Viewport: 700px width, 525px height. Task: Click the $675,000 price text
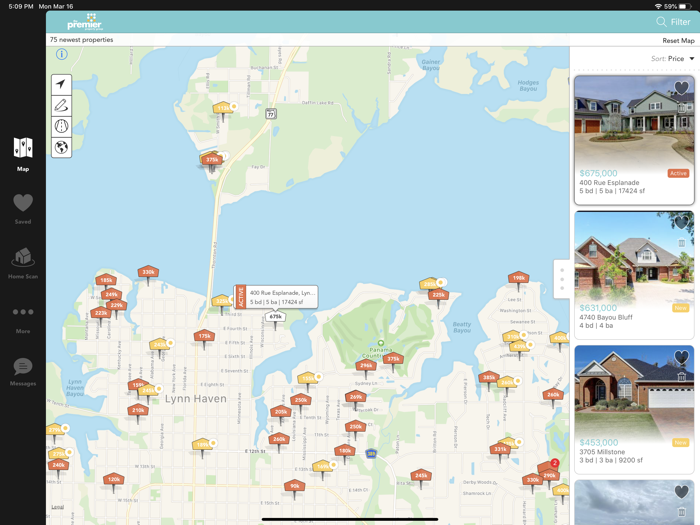598,173
